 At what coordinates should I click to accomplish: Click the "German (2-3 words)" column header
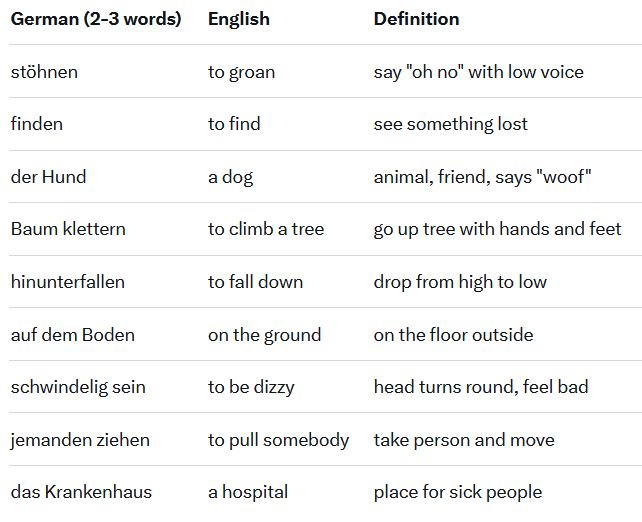coord(96,19)
